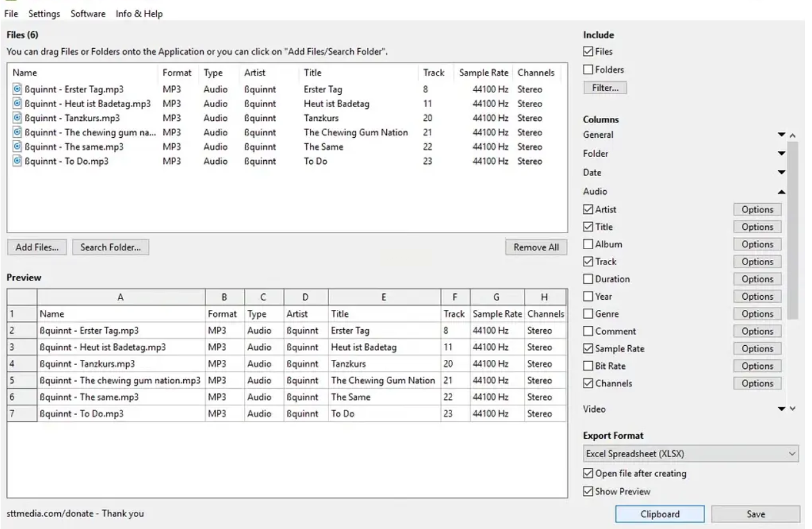Open the Export Format dropdown
This screenshot has height=529, width=812.
pos(691,454)
